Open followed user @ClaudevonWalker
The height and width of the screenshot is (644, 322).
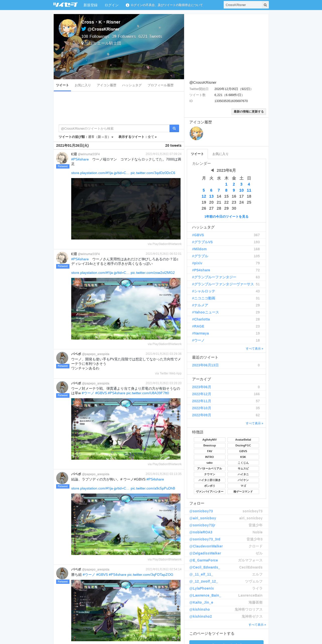pyautogui.click(x=206, y=546)
